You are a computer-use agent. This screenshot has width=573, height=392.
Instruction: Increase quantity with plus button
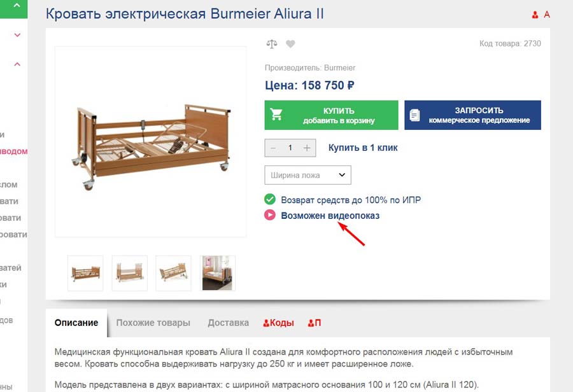(x=307, y=148)
